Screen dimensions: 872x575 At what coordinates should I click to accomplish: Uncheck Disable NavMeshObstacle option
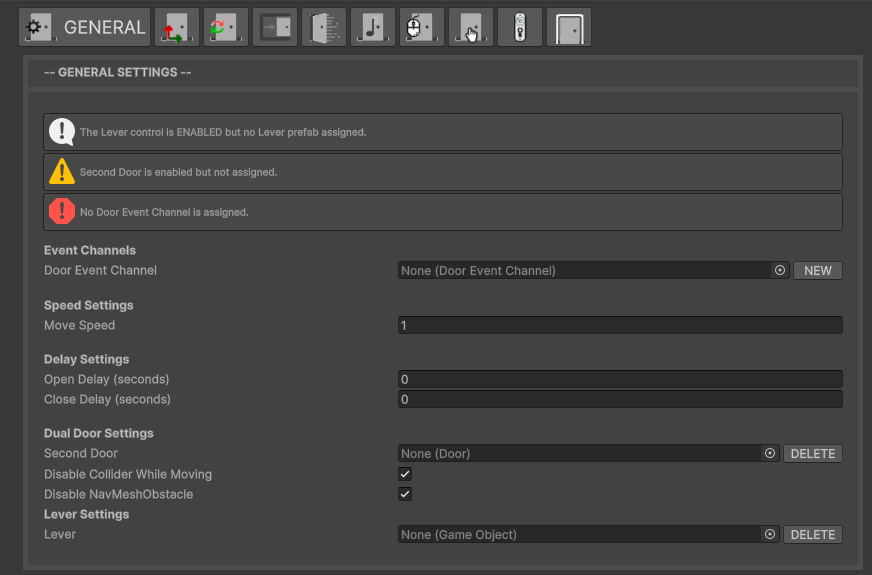[x=405, y=494]
